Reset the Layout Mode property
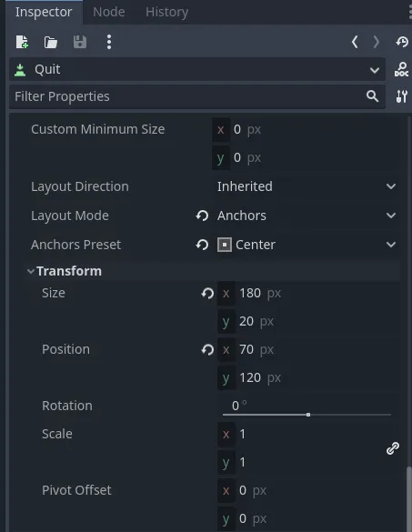 pyautogui.click(x=202, y=216)
